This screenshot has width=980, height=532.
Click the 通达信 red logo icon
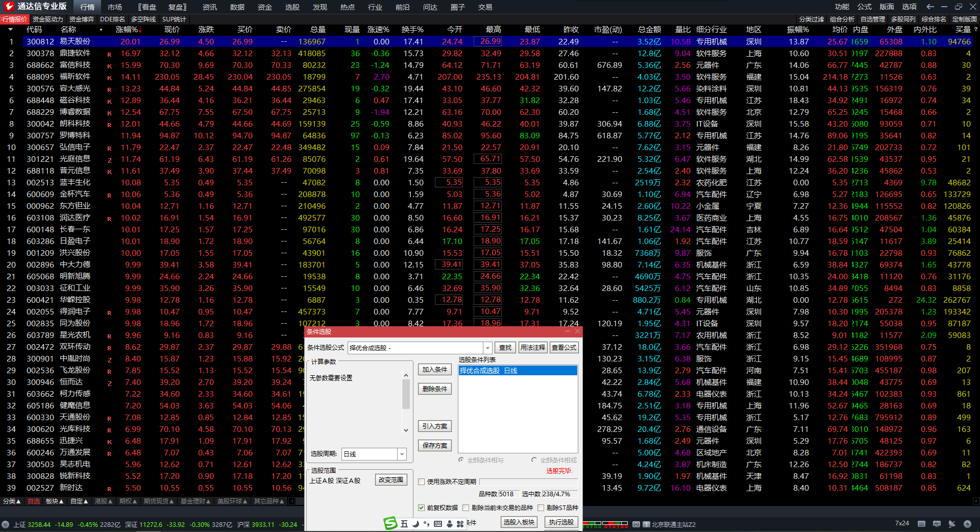[9, 6]
